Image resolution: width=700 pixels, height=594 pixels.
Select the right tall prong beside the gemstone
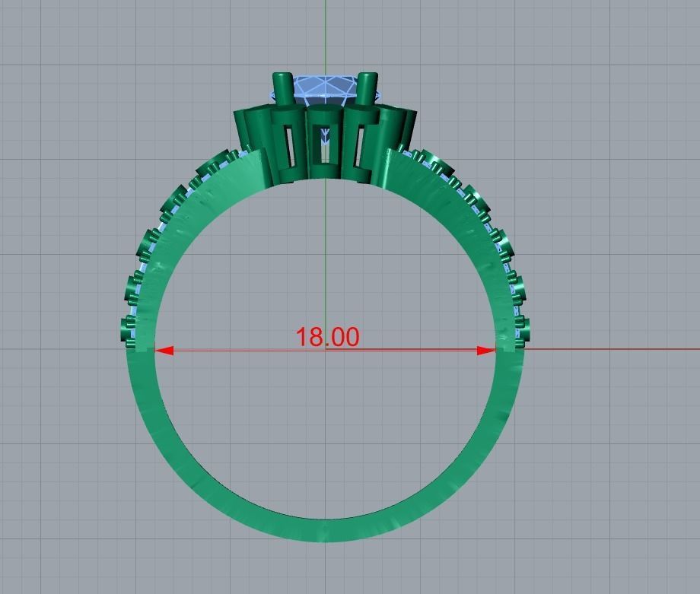pyautogui.click(x=368, y=89)
